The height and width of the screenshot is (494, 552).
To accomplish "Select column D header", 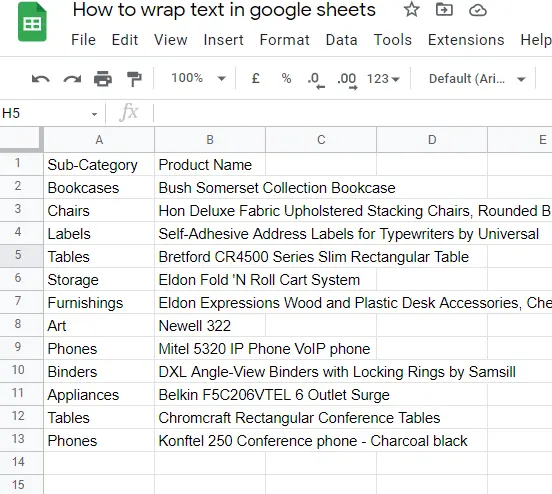I will coord(432,140).
